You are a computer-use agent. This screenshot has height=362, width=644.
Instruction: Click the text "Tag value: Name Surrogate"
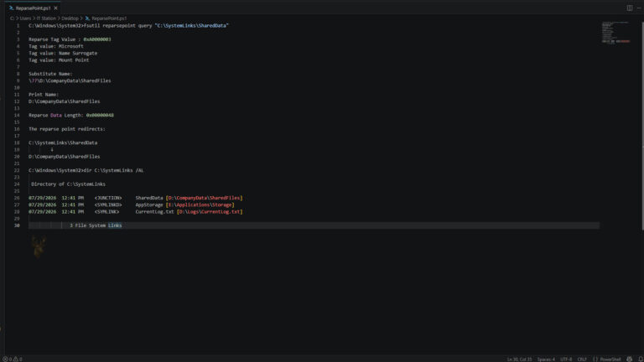pyautogui.click(x=63, y=54)
